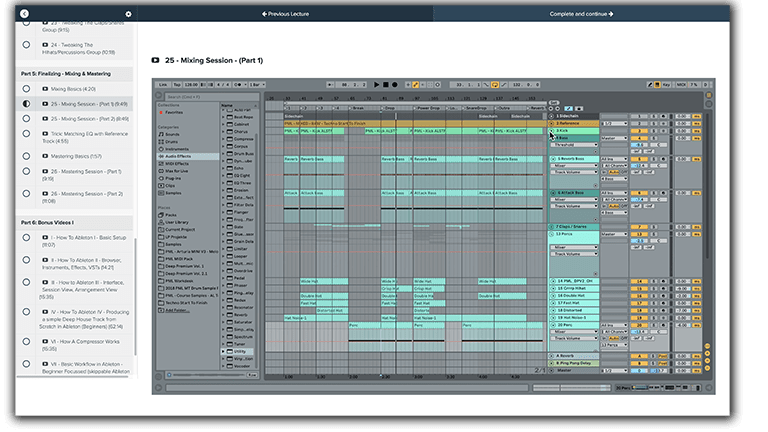Toggle Computer MIDI Keyboard icon at top right
The image size is (768, 432).
click(657, 85)
